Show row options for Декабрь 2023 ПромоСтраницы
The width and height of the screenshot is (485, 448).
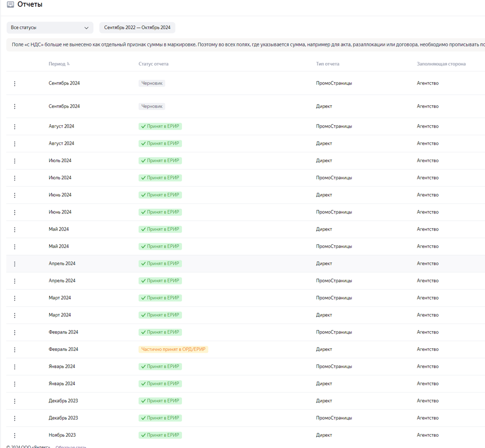(x=14, y=418)
